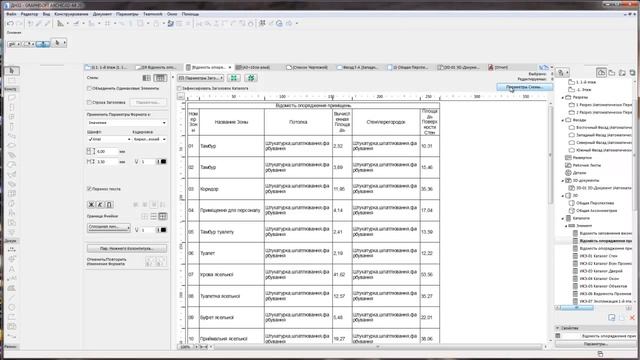The width and height of the screenshot is (640, 360).
Task: Click the second green icon beside the scheme dropdown
Action: [x=251, y=78]
